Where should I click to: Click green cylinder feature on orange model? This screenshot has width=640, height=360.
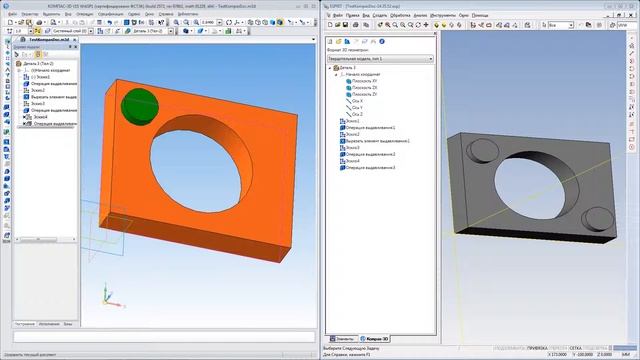click(x=140, y=106)
